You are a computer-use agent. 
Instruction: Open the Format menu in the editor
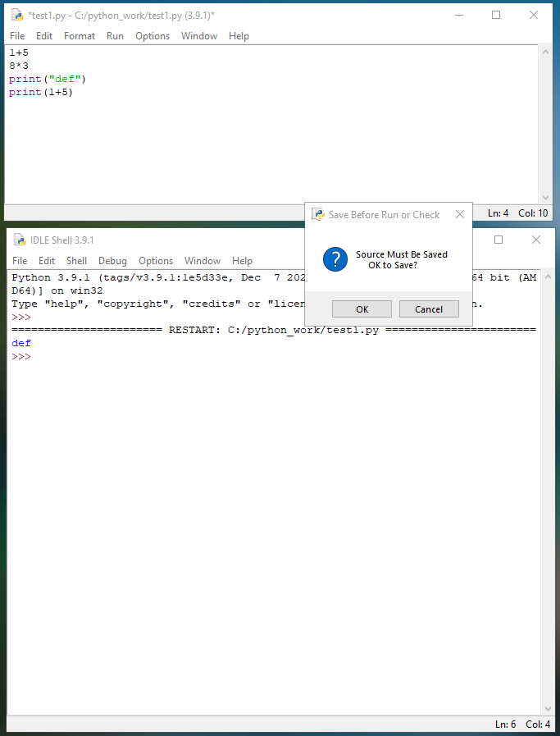point(80,36)
